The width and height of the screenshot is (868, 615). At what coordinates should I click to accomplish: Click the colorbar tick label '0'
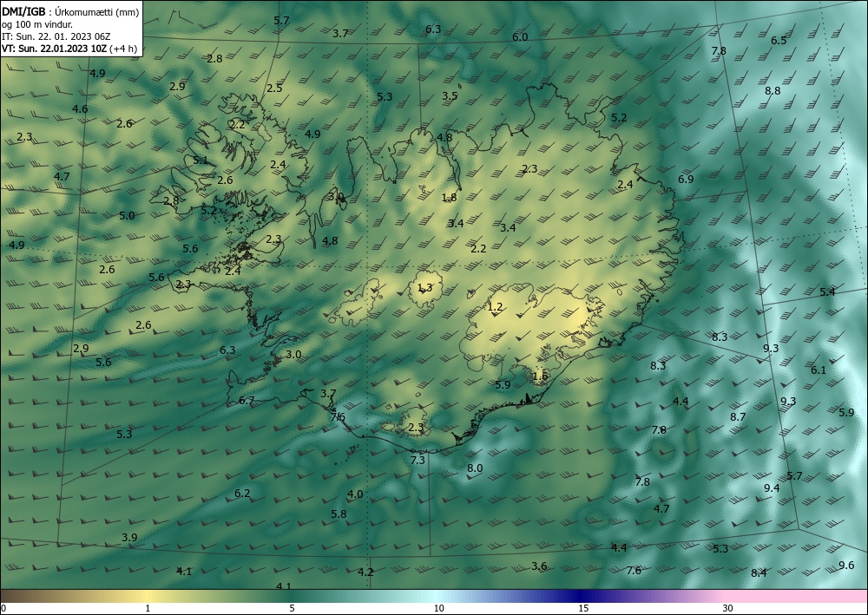coord(3,609)
